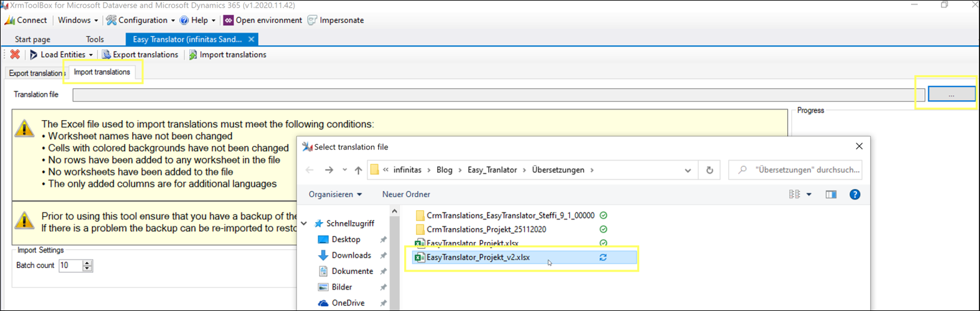This screenshot has height=311, width=980.
Task: Close the Easy Translator tab
Action: 252,40
